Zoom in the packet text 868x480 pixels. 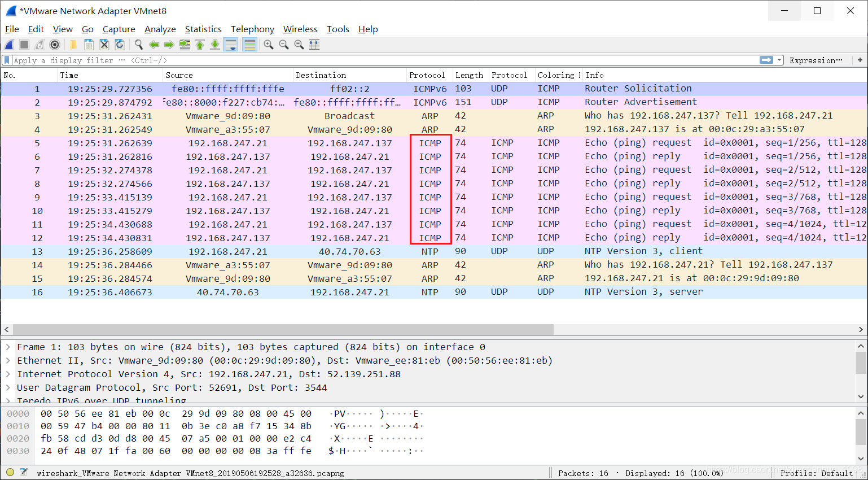click(x=269, y=45)
